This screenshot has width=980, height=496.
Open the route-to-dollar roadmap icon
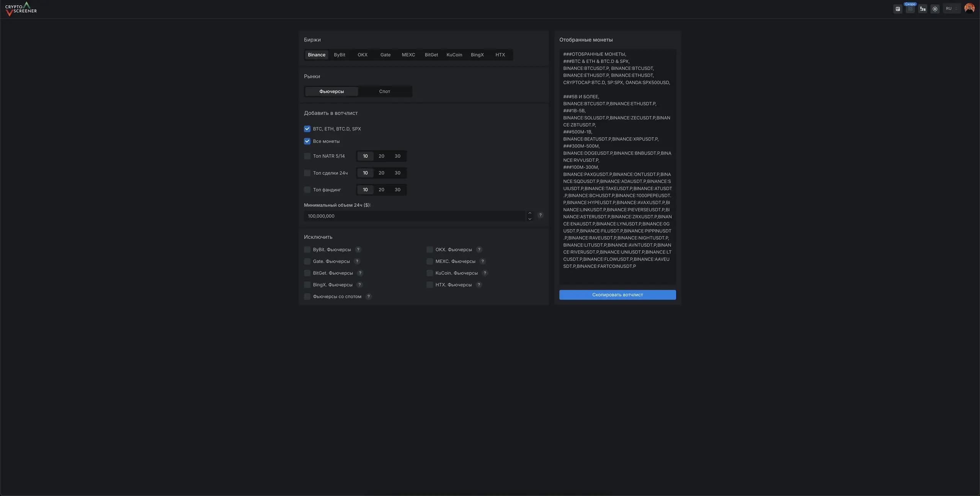tap(923, 9)
